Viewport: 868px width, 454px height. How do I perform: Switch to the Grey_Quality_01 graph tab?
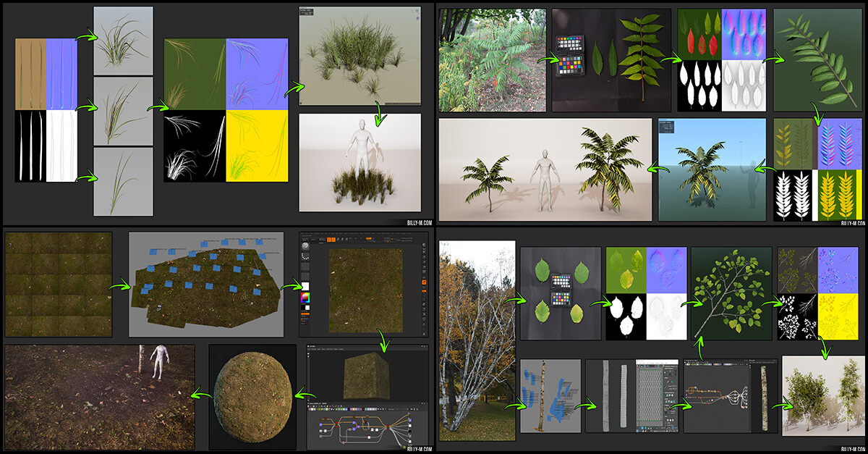tap(316, 403)
